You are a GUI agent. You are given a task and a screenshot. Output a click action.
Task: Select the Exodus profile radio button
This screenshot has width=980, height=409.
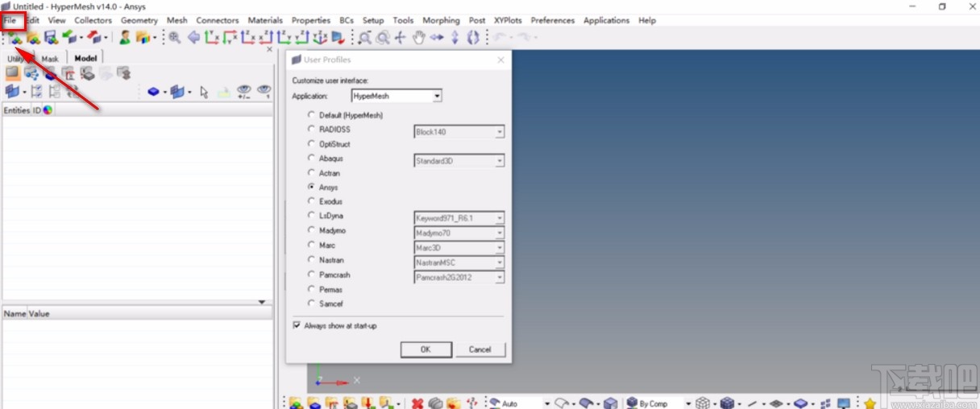click(x=312, y=201)
